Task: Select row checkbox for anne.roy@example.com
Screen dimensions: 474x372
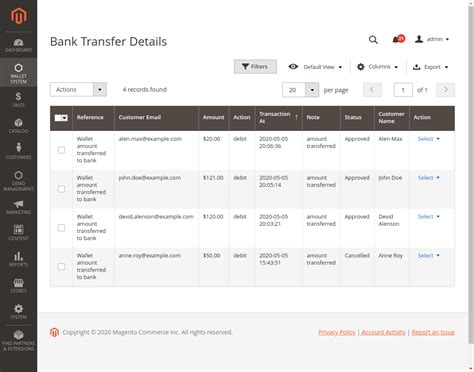Action: point(61,267)
